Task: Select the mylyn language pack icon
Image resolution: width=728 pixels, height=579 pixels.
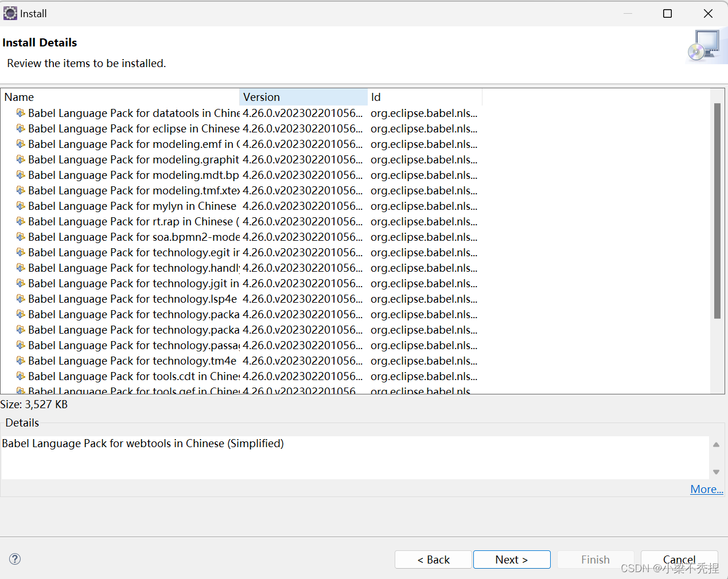Action: click(21, 206)
